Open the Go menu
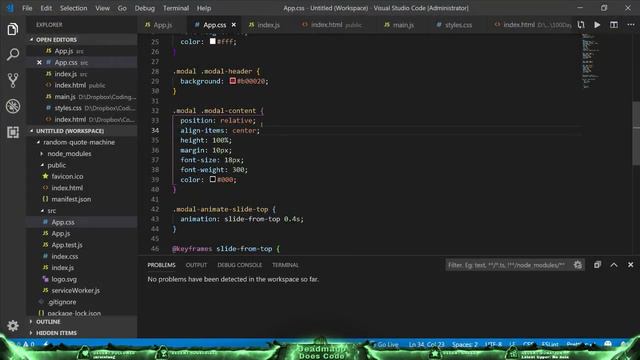This screenshot has height=360, width=640. (x=122, y=8)
